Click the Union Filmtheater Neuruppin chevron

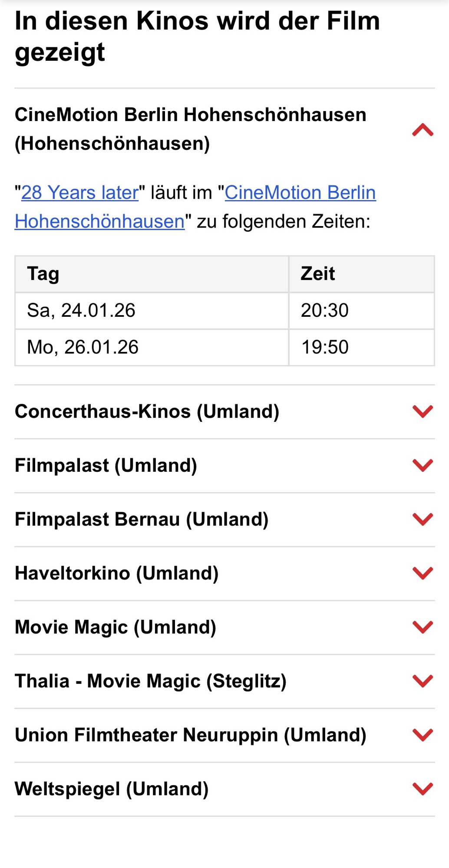click(x=423, y=734)
